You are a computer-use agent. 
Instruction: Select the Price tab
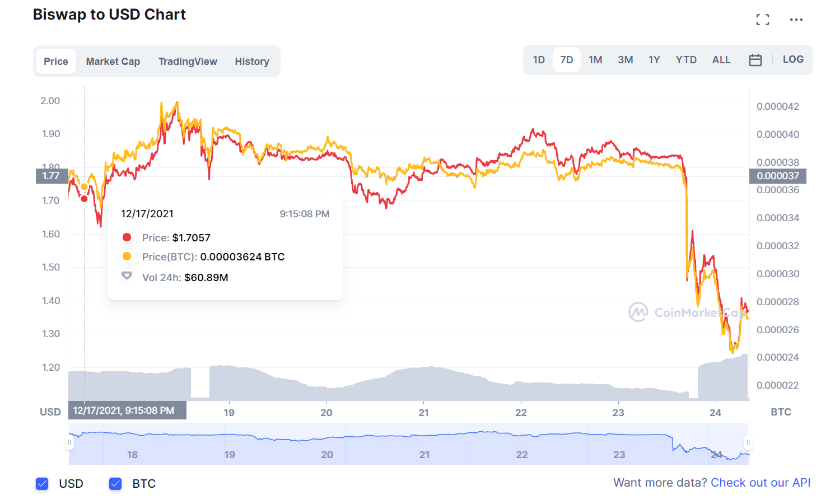click(56, 62)
